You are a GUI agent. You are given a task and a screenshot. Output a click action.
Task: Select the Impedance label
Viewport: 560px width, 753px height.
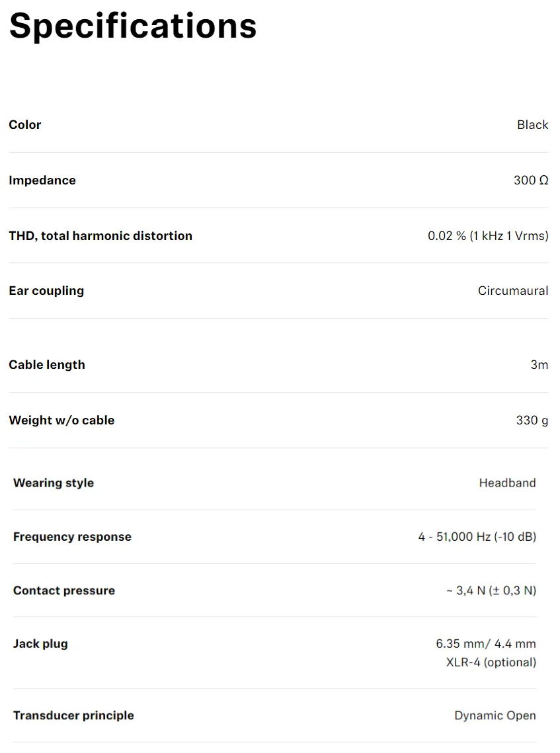pos(42,180)
